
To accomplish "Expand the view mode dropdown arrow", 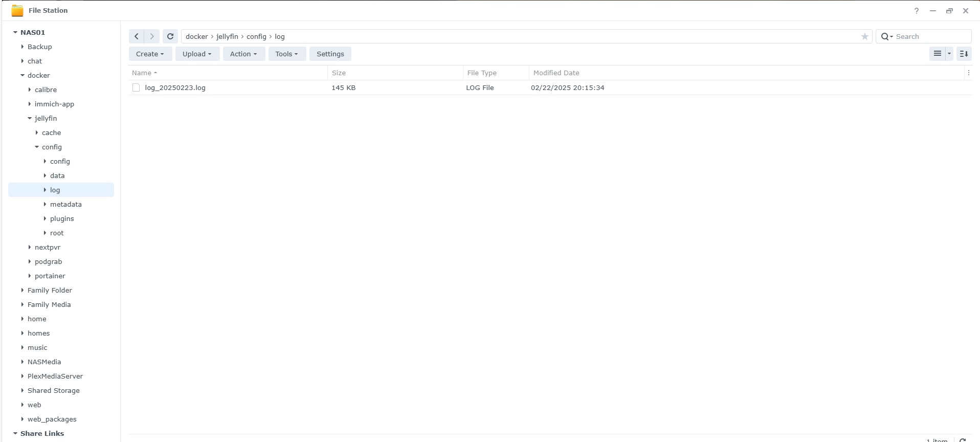I will (x=949, y=54).
